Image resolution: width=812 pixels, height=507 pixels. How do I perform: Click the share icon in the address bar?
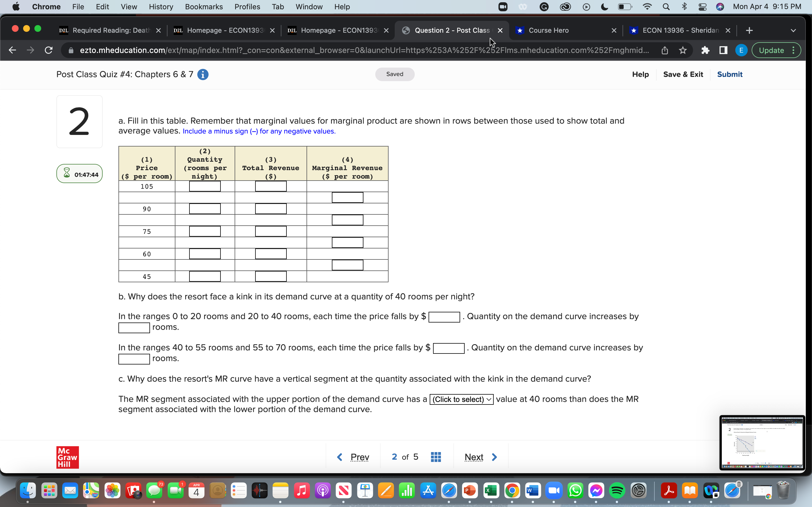coord(665,50)
